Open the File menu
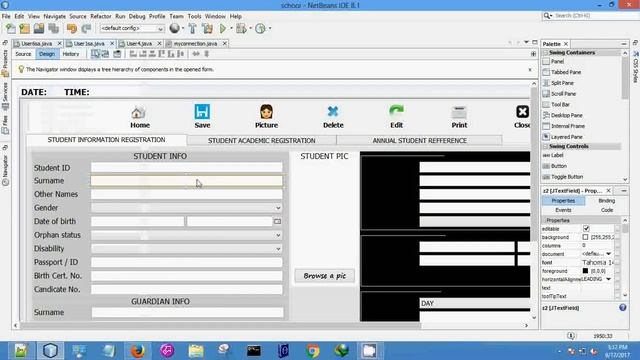Image resolution: width=640 pixels, height=360 pixels. point(6,16)
